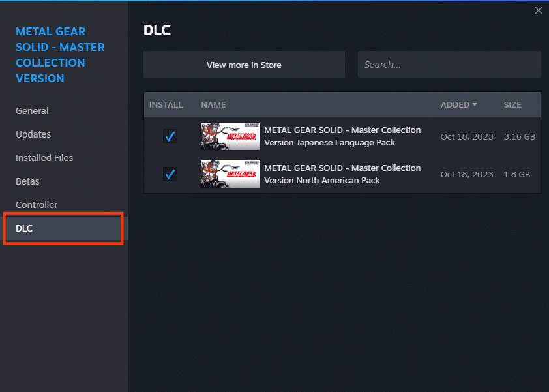Focus the DLC Search field

point(449,65)
